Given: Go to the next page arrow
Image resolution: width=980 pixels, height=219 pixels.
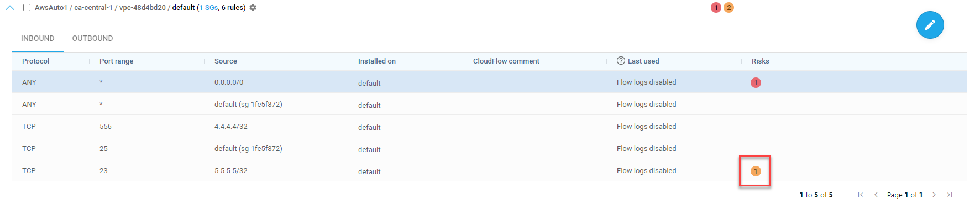Looking at the screenshot, I should [x=934, y=195].
